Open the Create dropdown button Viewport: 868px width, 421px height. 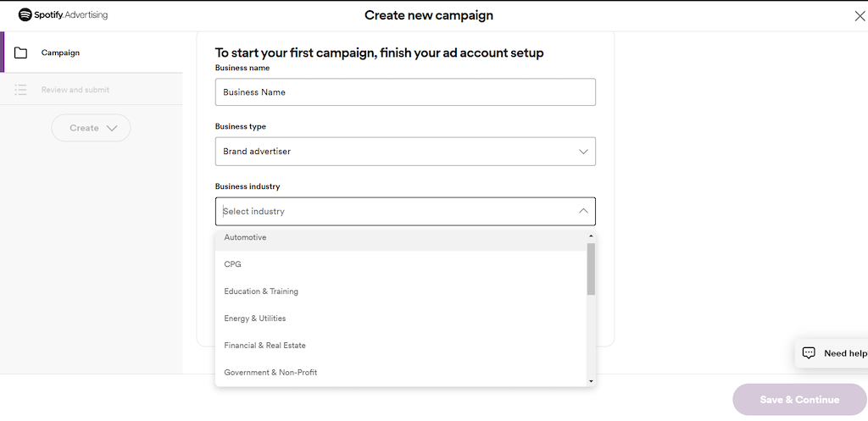coord(91,128)
